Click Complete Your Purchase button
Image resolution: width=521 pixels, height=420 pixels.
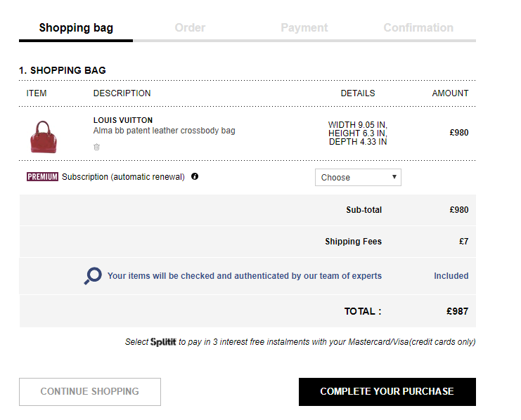pos(387,392)
